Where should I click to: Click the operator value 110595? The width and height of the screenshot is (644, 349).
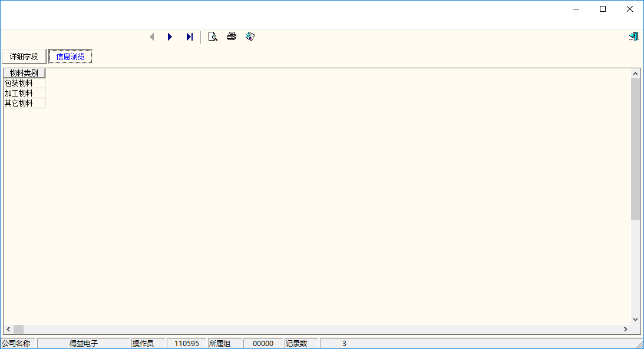187,344
